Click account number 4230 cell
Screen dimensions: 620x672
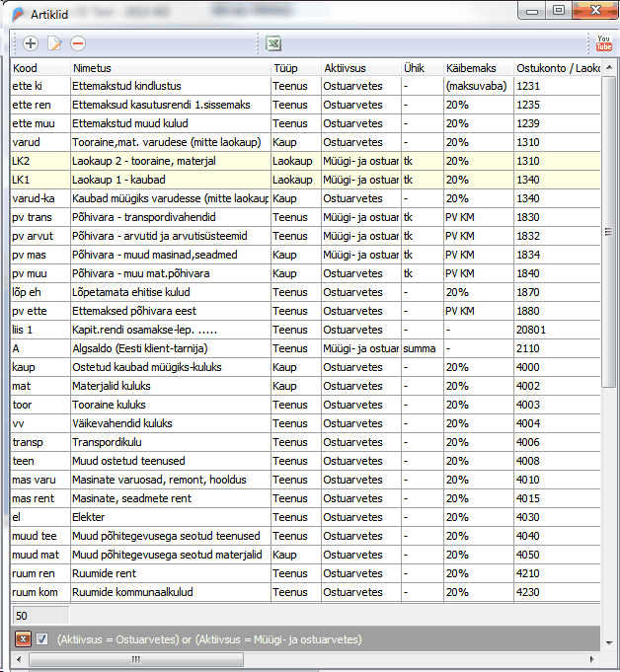tap(557, 592)
